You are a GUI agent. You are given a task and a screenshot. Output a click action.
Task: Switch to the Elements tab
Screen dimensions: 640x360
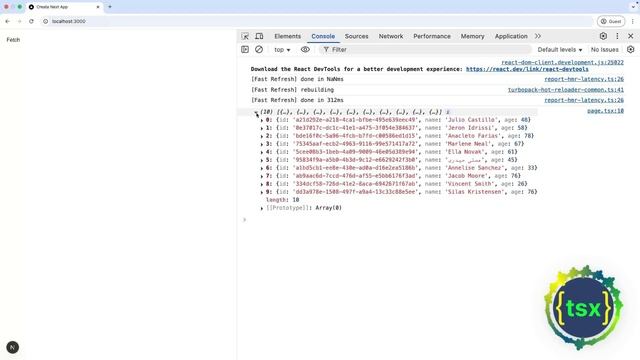[x=287, y=36]
